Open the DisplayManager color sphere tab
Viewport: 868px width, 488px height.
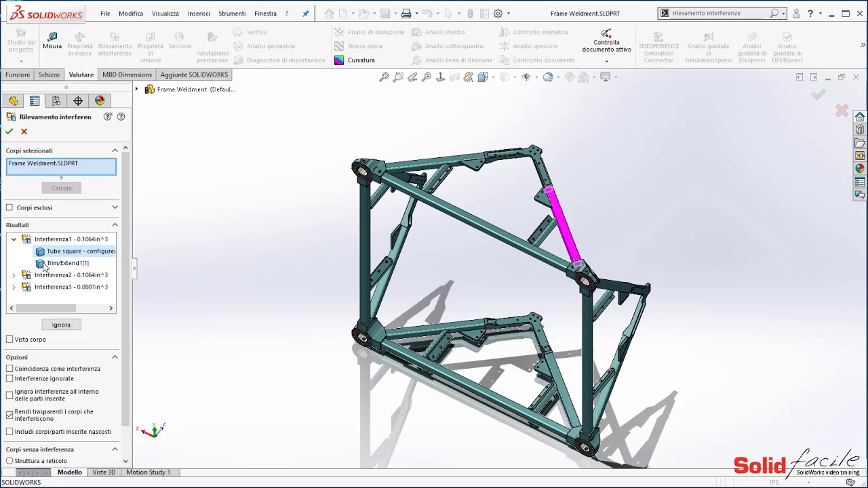[x=100, y=101]
